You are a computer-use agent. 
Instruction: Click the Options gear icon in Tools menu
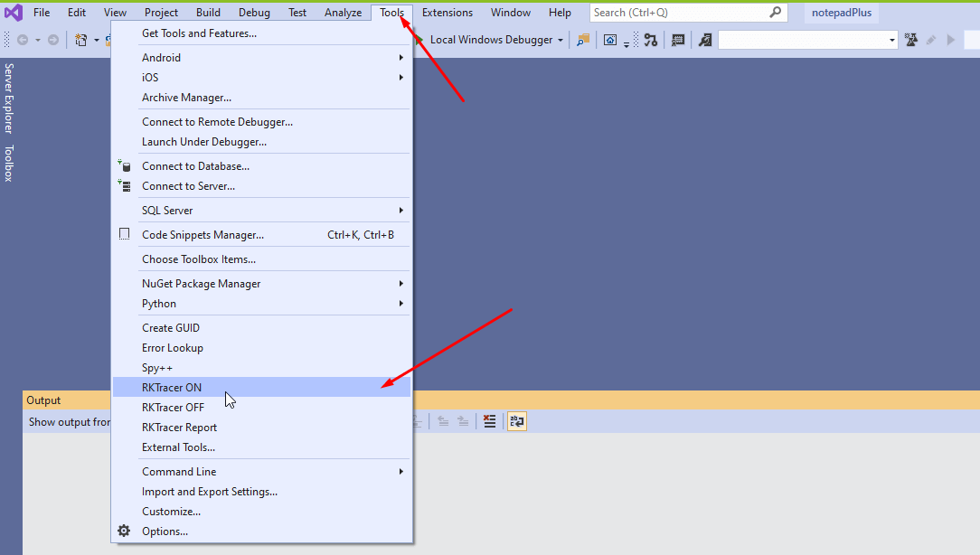124,531
